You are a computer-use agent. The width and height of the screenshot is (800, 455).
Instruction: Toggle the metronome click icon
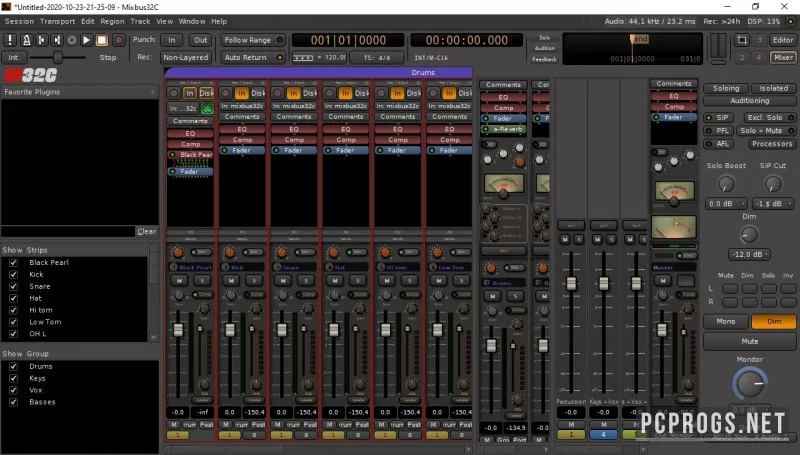coord(26,40)
